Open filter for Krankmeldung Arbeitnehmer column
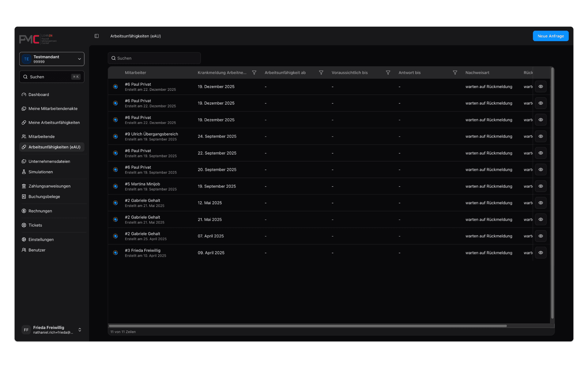This screenshot has width=588, height=368. pos(254,73)
